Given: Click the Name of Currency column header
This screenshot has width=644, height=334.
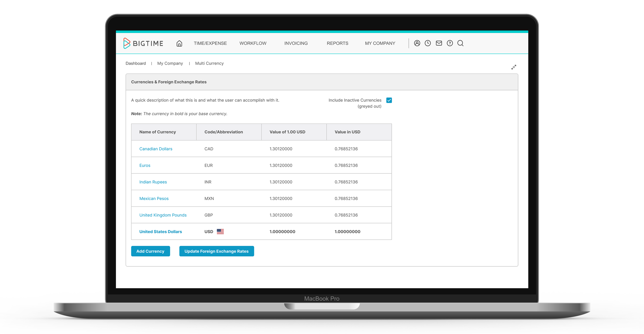Looking at the screenshot, I should point(164,132).
